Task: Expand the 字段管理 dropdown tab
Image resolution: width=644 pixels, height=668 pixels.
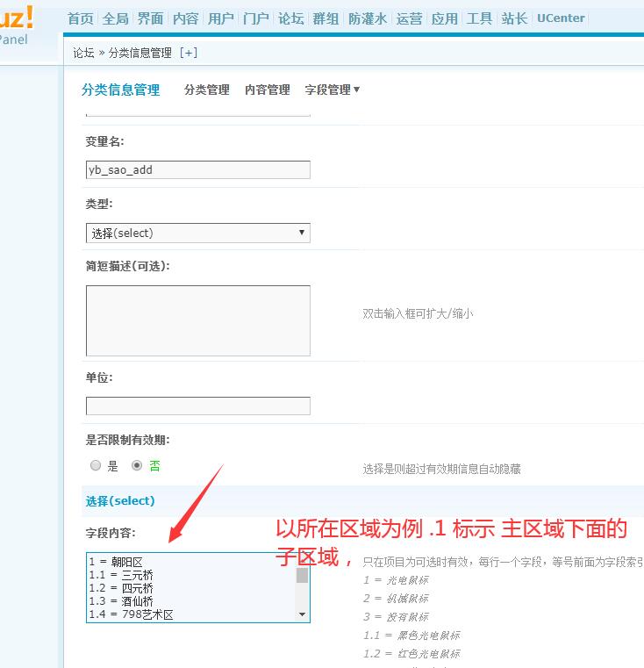Action: coord(333,90)
